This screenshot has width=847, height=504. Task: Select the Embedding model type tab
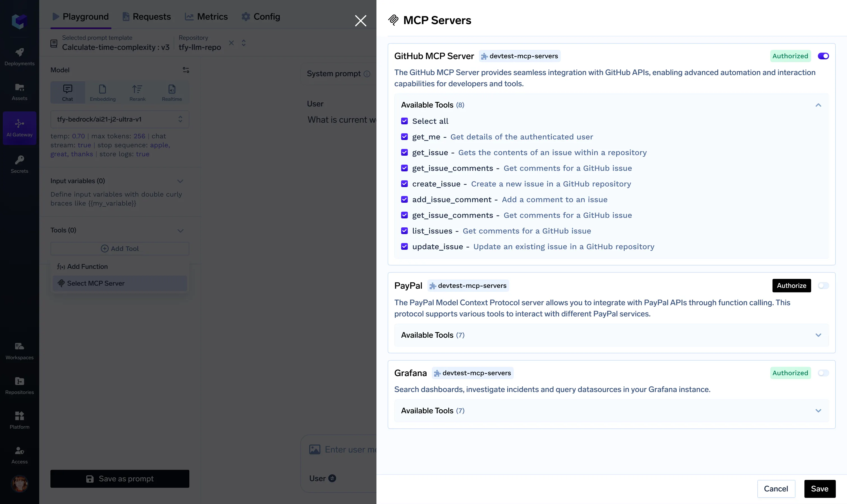(103, 92)
